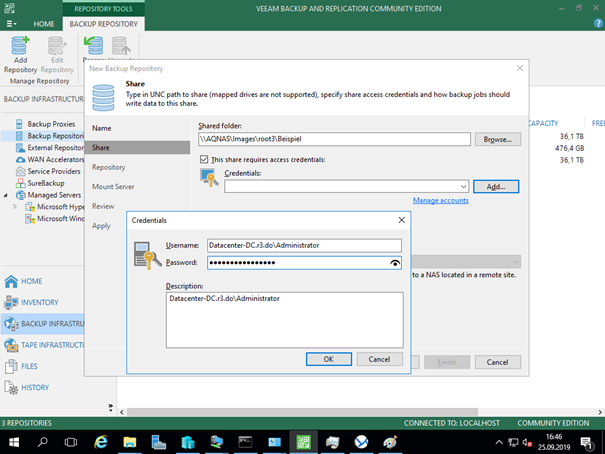Open Internet Explorer from taskbar
Screen dimensions: 605x454
[x=101, y=441]
